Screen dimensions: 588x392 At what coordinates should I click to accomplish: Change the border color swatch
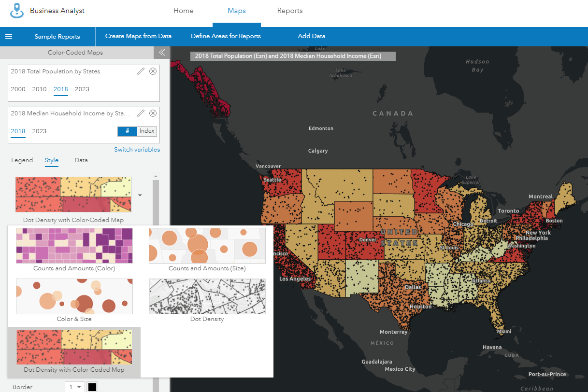point(92,386)
